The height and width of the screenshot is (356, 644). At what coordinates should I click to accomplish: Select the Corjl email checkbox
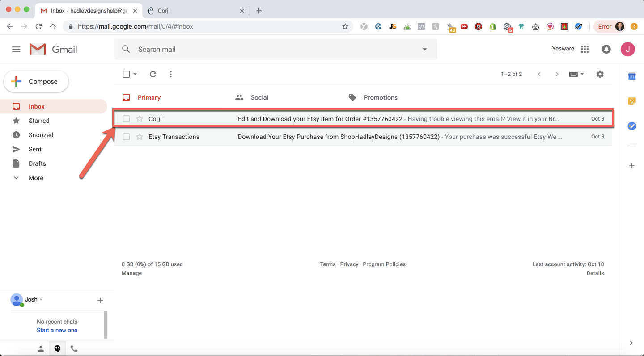[126, 119]
